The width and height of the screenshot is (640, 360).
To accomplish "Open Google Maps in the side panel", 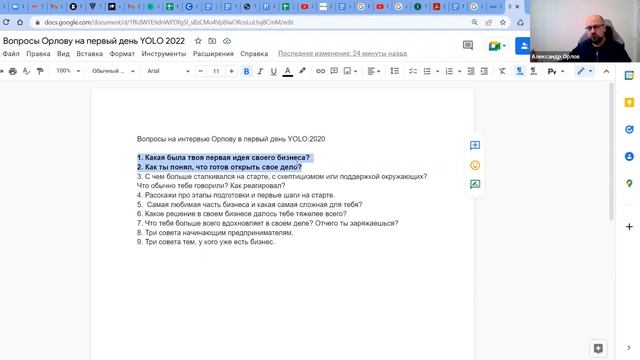I will (x=629, y=184).
